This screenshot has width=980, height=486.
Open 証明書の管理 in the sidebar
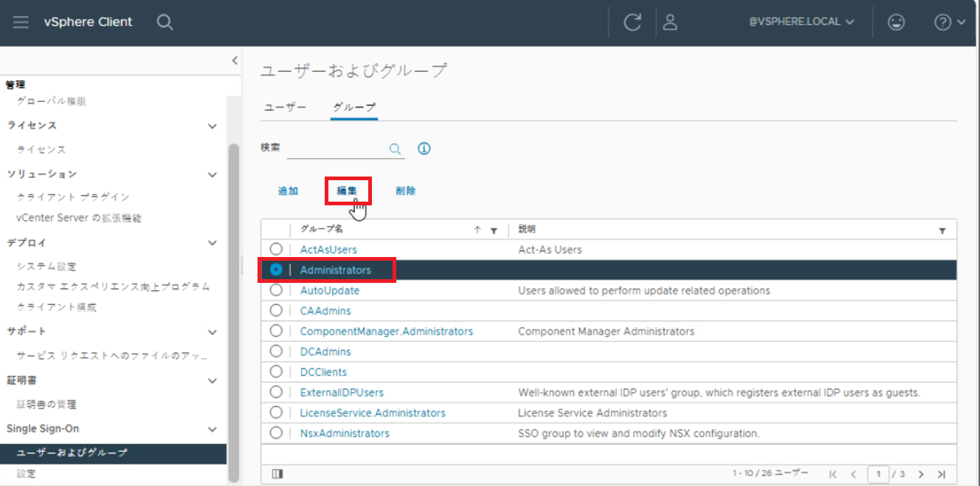(46, 405)
